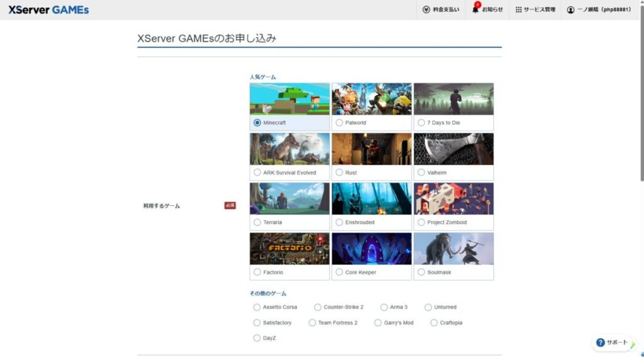Click the Valheim axe thumbnail image
This screenshot has width=644, height=357.
[x=454, y=149]
